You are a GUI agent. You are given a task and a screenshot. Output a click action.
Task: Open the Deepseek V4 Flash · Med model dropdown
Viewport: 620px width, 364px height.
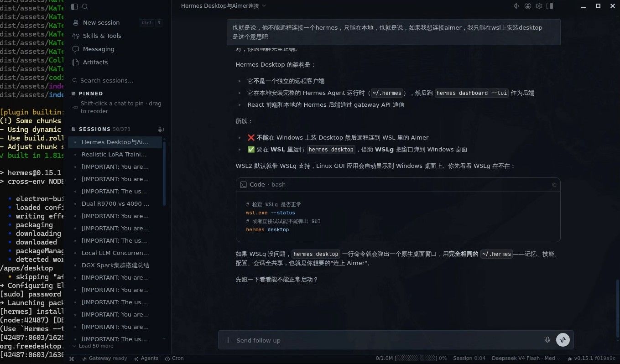526,359
